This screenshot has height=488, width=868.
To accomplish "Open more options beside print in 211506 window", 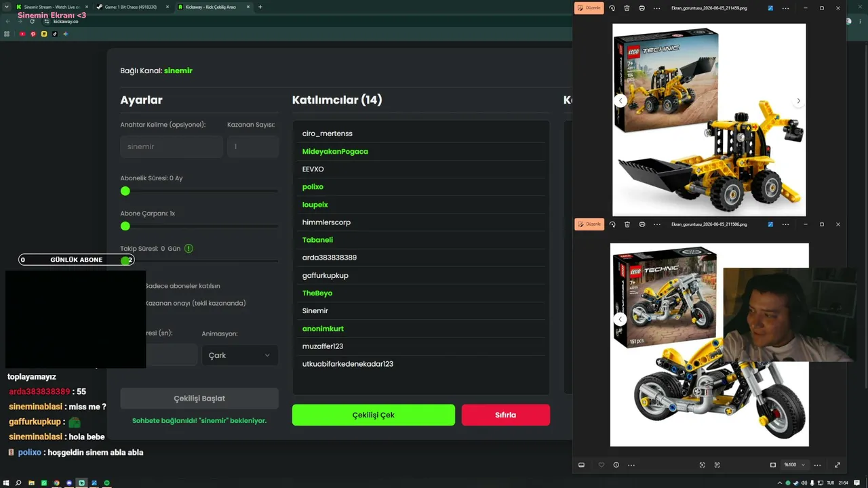I will click(656, 224).
